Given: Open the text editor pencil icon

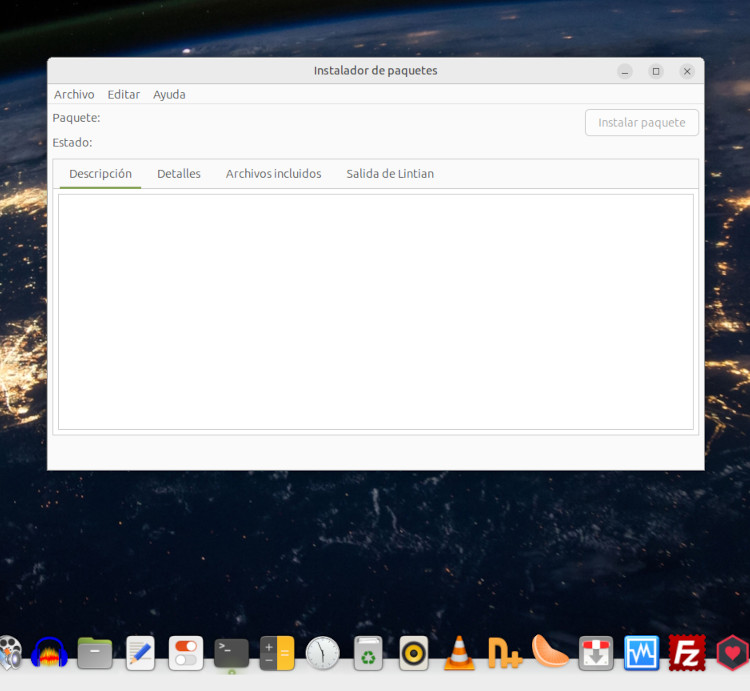Looking at the screenshot, I should [140, 653].
